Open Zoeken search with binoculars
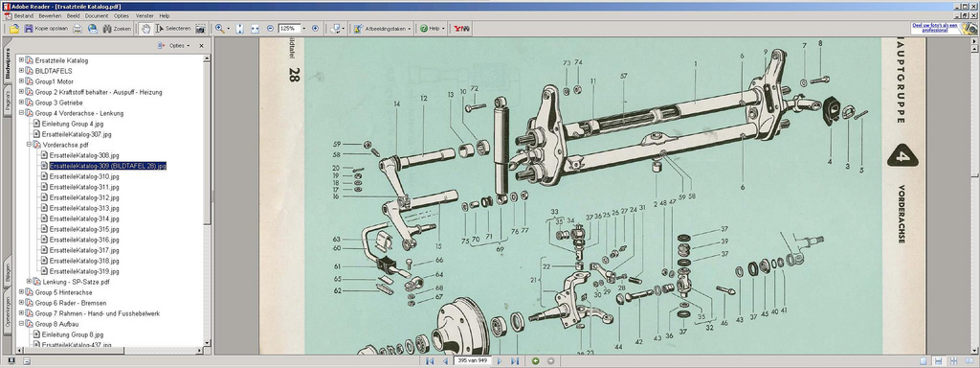 [117, 29]
